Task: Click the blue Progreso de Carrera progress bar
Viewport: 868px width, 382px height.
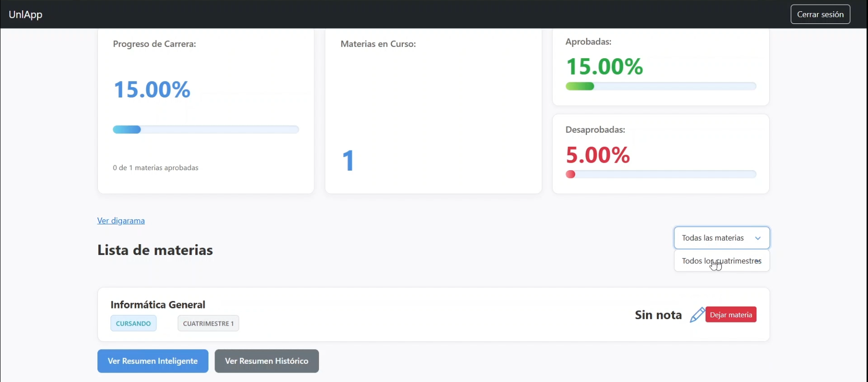Action: pyautogui.click(x=206, y=130)
